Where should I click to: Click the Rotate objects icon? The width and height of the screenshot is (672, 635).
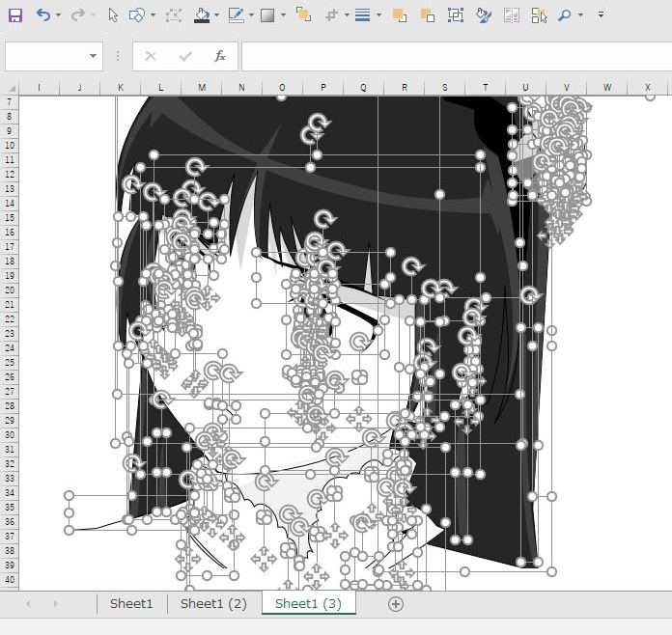click(x=331, y=15)
